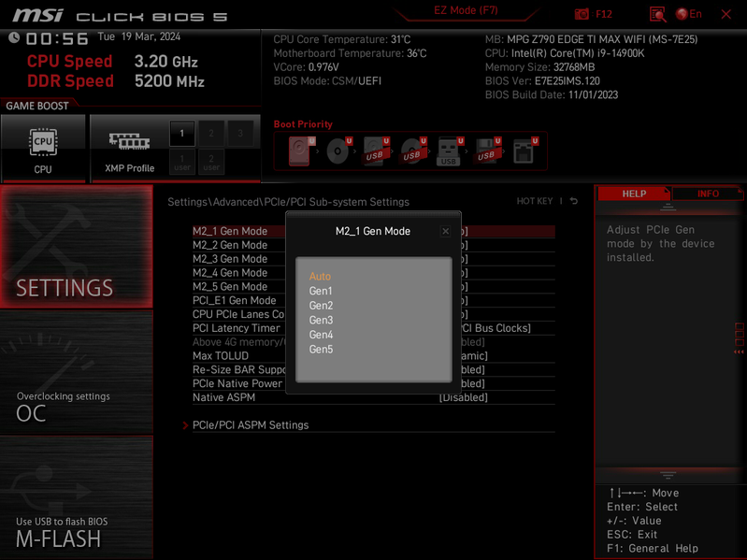Choose Gen5 option in popup list
This screenshot has width=747, height=560.
321,350
